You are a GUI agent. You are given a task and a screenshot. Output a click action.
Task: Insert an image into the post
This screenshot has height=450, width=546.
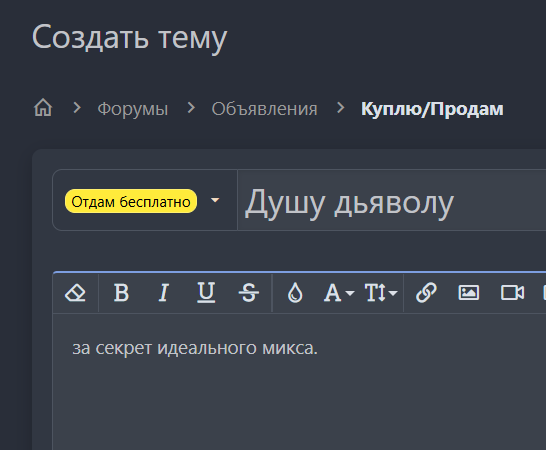point(469,293)
